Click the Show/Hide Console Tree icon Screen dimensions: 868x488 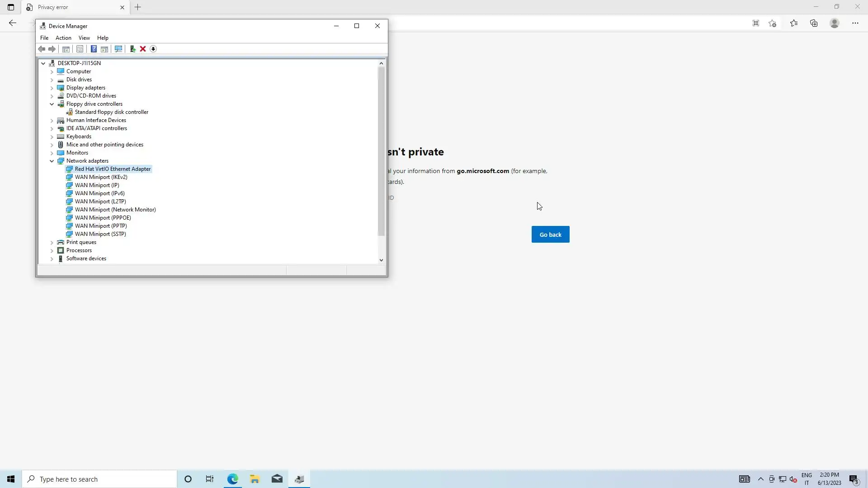[66, 49]
